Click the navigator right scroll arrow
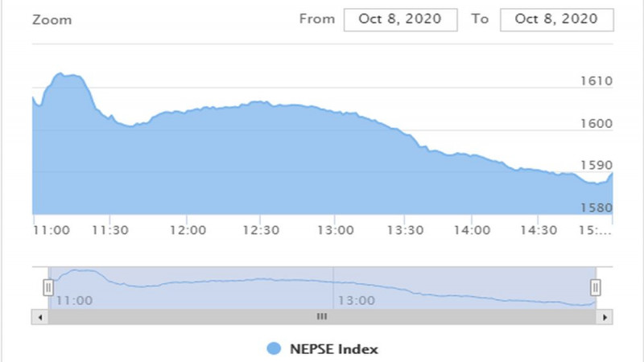The image size is (644, 362). 605,317
